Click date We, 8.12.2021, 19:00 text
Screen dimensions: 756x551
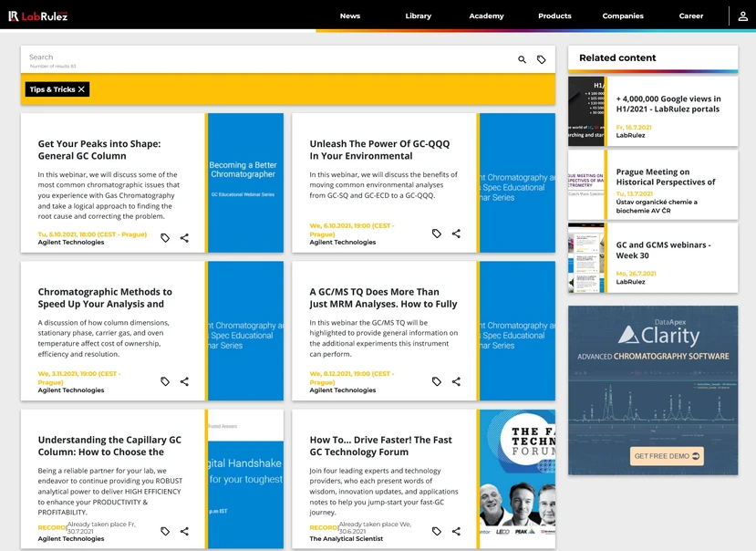click(x=351, y=378)
